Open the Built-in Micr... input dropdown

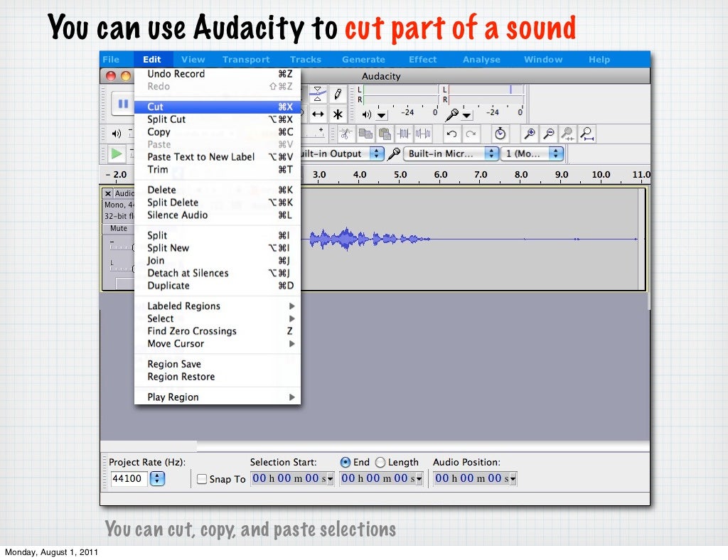[491, 154]
